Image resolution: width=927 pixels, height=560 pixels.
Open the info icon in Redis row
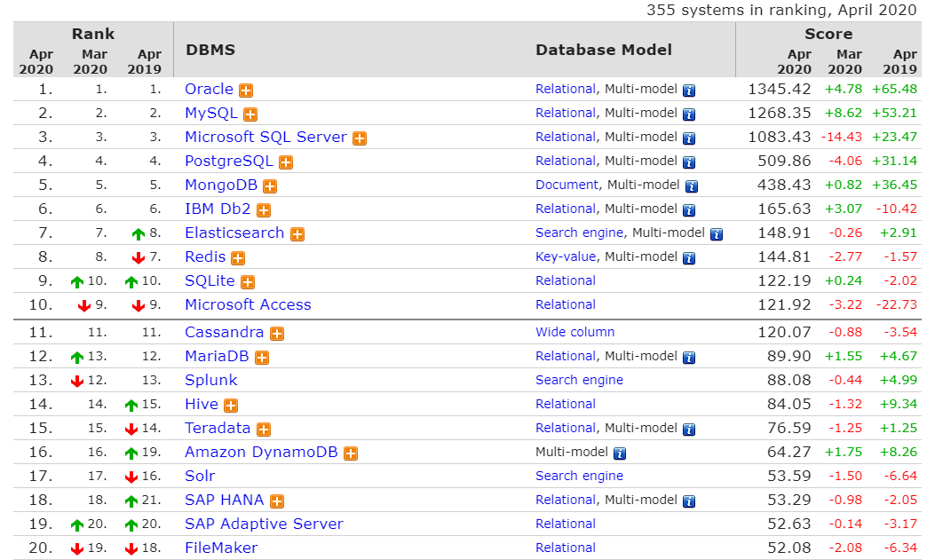pyautogui.click(x=689, y=258)
